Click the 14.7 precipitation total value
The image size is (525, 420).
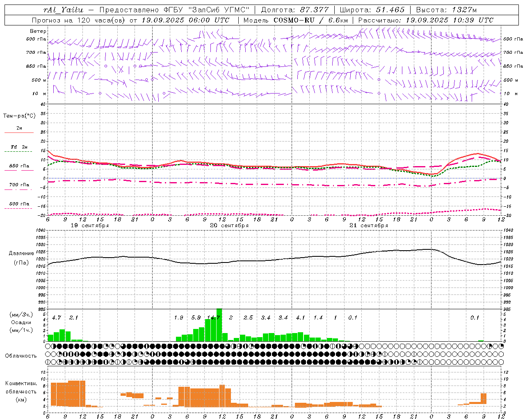click(x=214, y=317)
